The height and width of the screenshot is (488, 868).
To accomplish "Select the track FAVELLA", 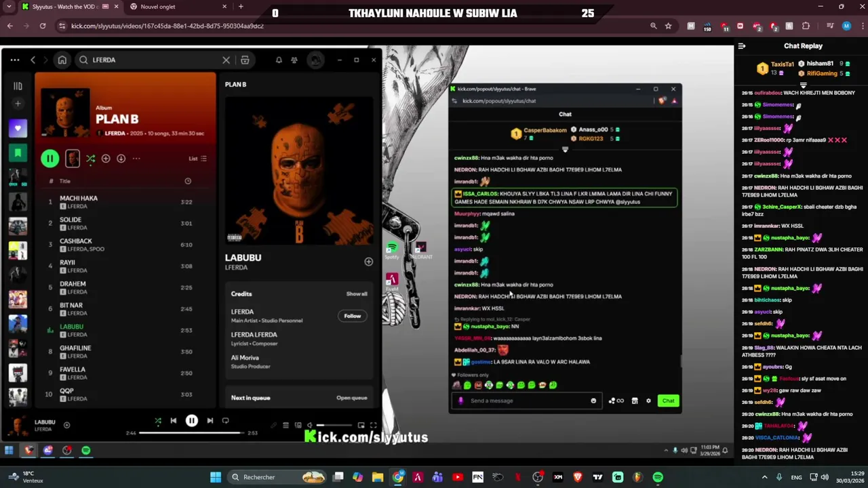I will pyautogui.click(x=126, y=373).
